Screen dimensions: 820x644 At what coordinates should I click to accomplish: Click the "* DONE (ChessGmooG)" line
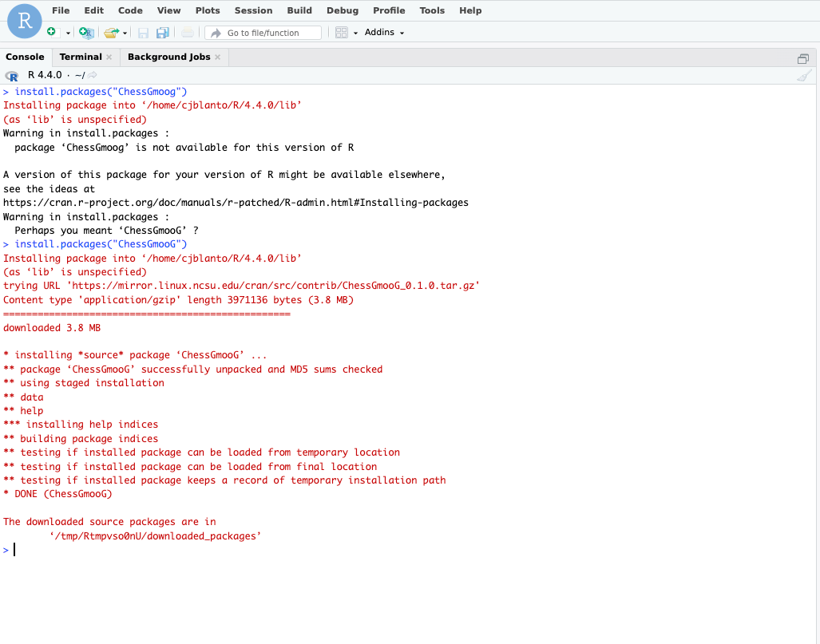57,494
